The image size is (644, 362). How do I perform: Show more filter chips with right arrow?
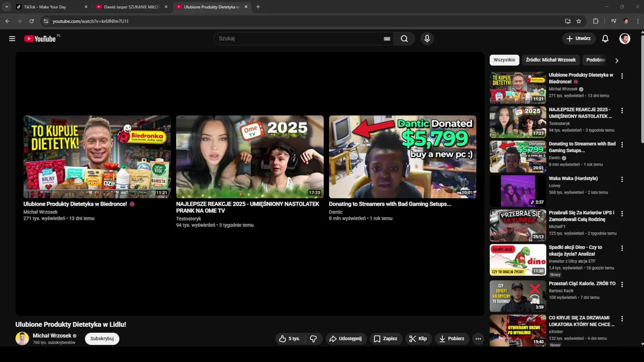617,60
